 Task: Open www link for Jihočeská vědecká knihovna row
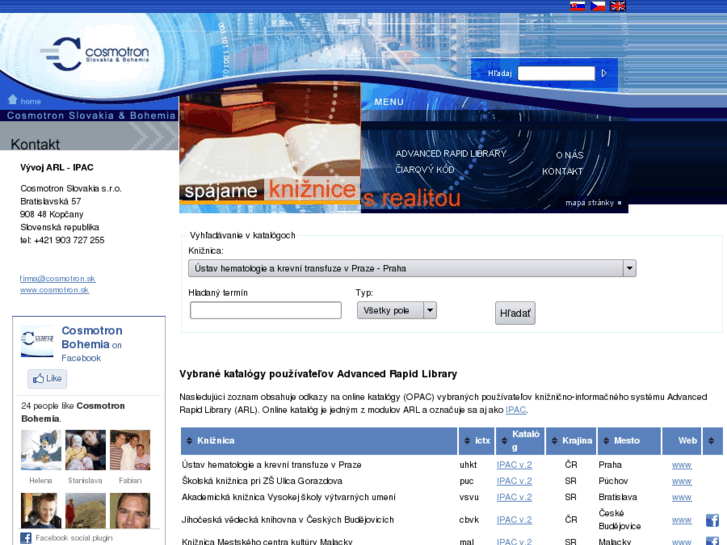tap(682, 520)
